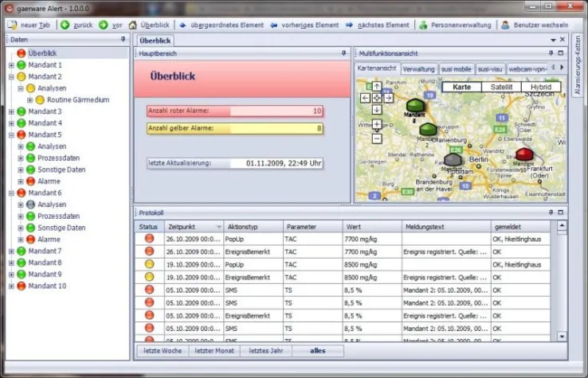Zoom out on the map with minus button
Screen dimensions: 588x378
pyautogui.click(x=377, y=138)
